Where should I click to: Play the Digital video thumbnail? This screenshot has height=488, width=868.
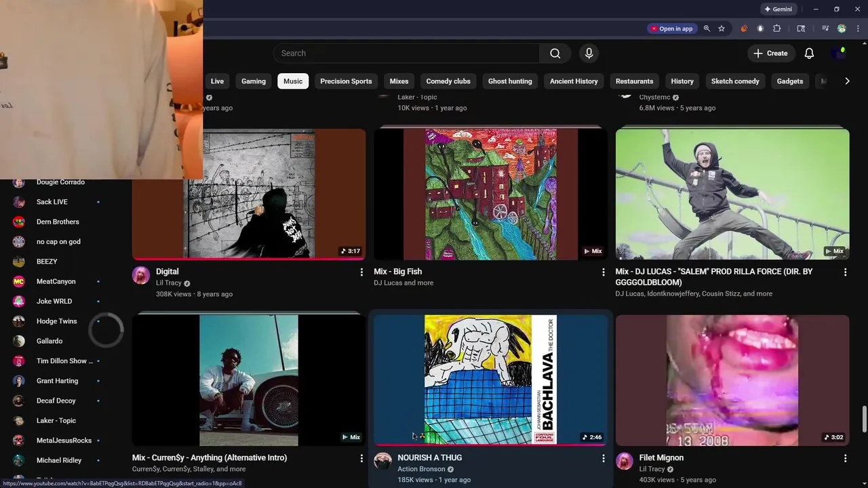(x=249, y=194)
